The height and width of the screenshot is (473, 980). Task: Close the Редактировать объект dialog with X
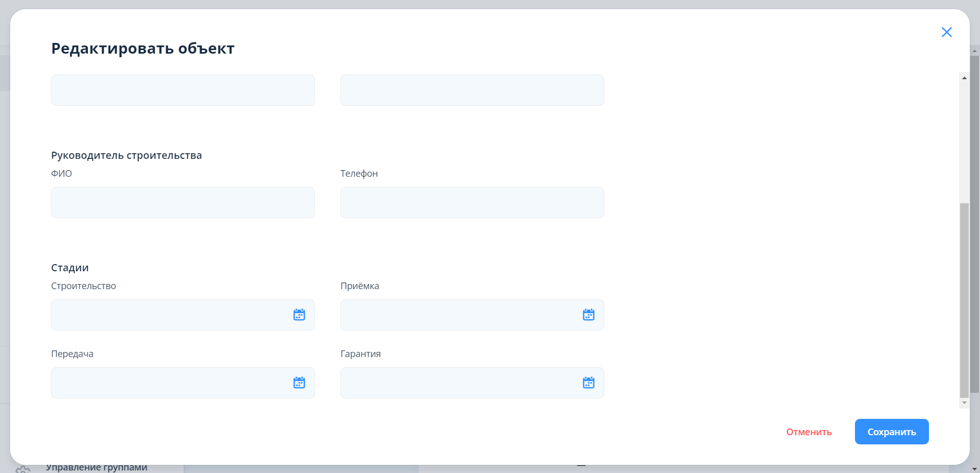pyautogui.click(x=946, y=32)
